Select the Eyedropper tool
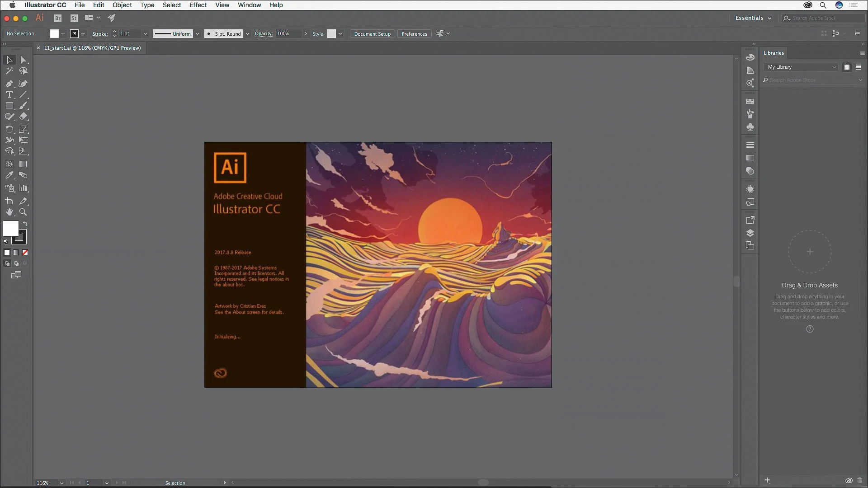The width and height of the screenshot is (868, 488). (x=9, y=175)
